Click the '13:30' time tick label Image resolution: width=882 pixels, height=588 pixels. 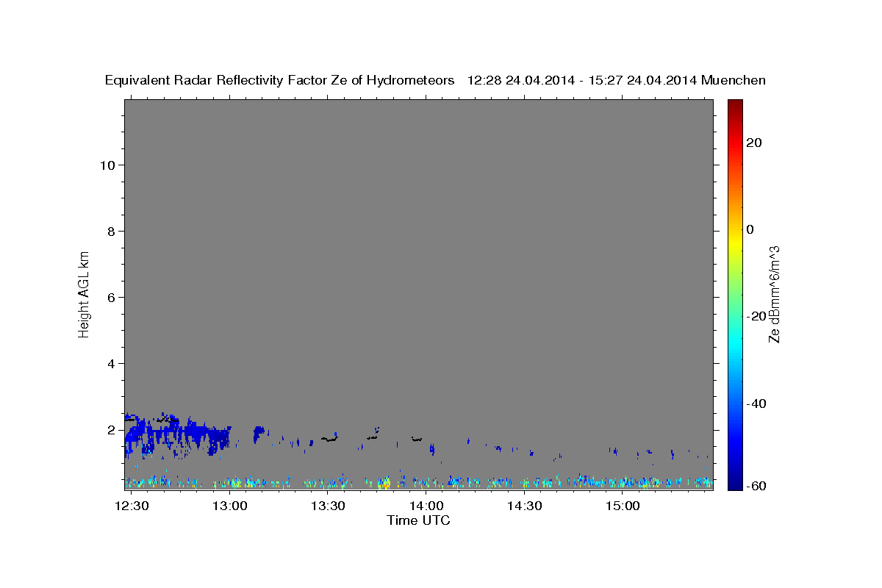pos(328,506)
